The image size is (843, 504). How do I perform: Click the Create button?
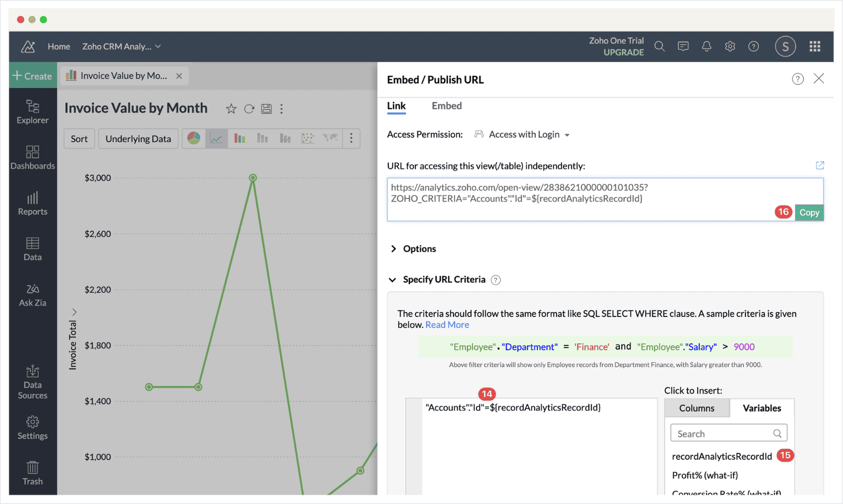click(x=33, y=76)
